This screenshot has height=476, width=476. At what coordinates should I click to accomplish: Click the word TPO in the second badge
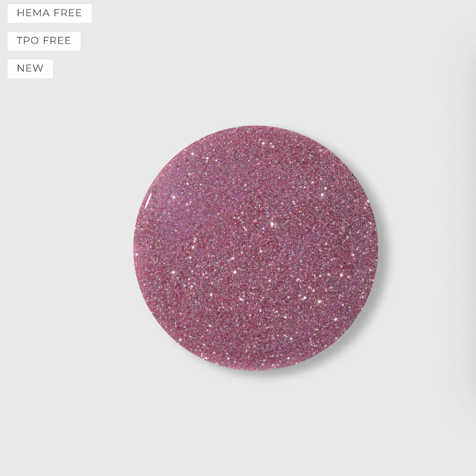tap(27, 40)
